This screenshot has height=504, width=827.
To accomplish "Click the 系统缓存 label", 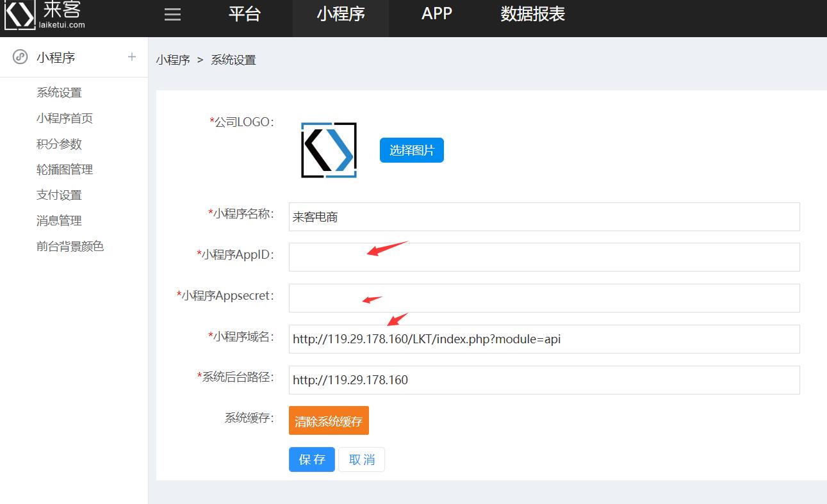I will [x=249, y=418].
